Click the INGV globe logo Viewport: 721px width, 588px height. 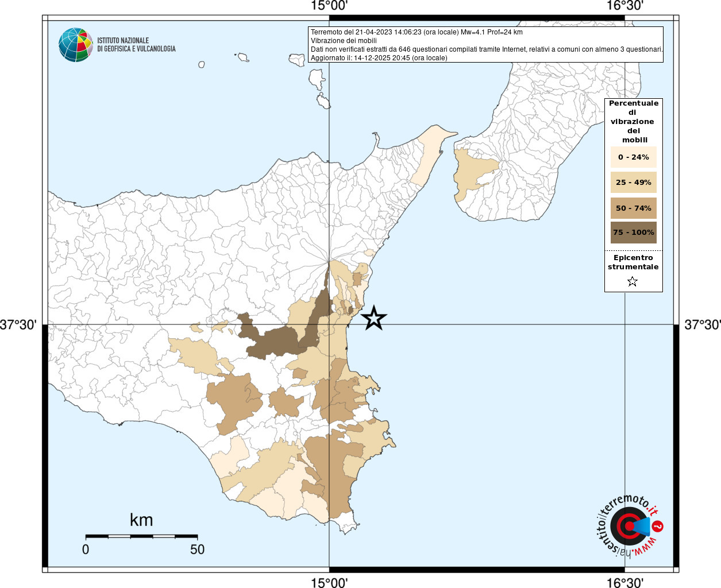(76, 45)
